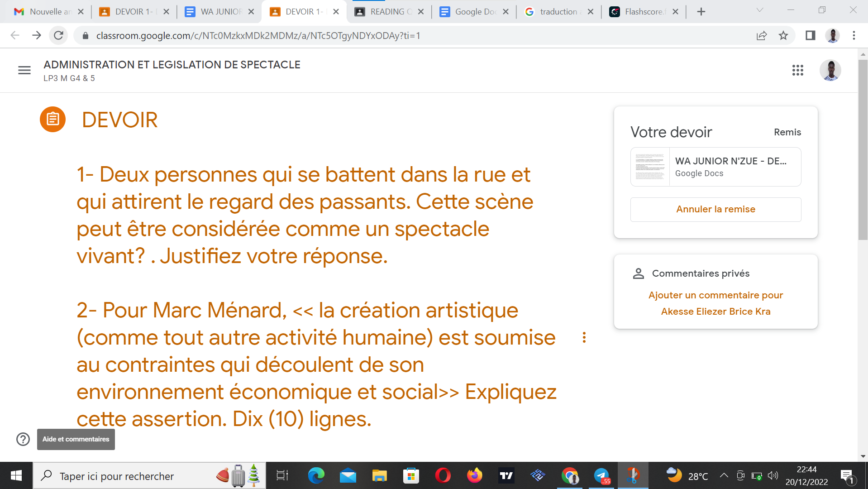Viewport: 868px width, 489px height.
Task: Bookmark this page with the star icon
Action: tap(783, 36)
